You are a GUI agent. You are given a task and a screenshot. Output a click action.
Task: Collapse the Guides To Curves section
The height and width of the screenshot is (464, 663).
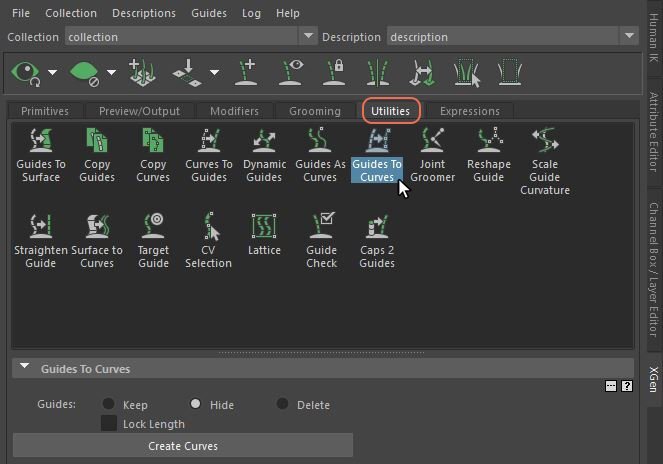point(25,368)
